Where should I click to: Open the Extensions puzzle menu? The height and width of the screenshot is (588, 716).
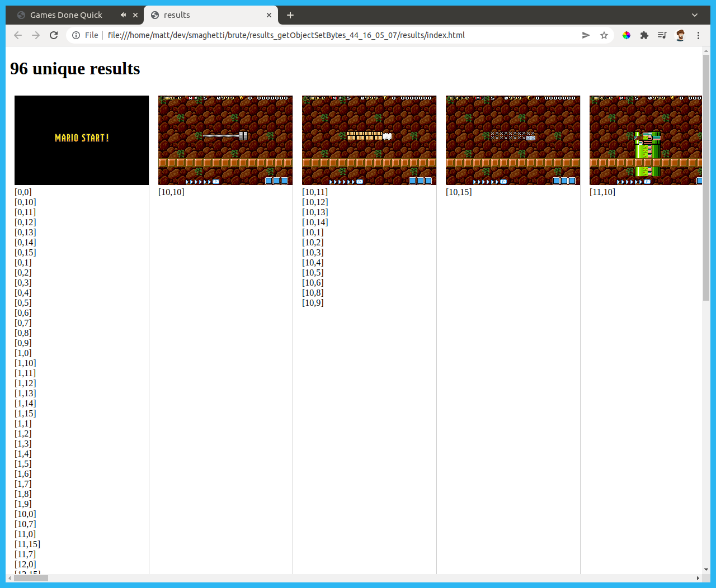pyautogui.click(x=644, y=35)
